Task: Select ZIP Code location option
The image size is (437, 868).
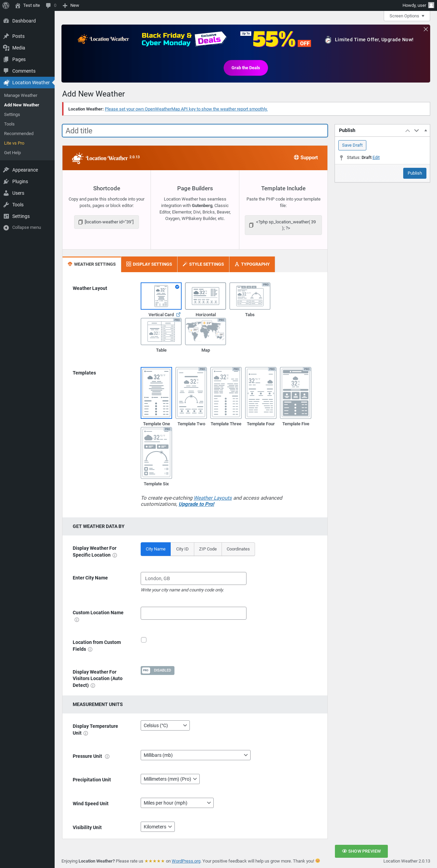Action: point(208,549)
